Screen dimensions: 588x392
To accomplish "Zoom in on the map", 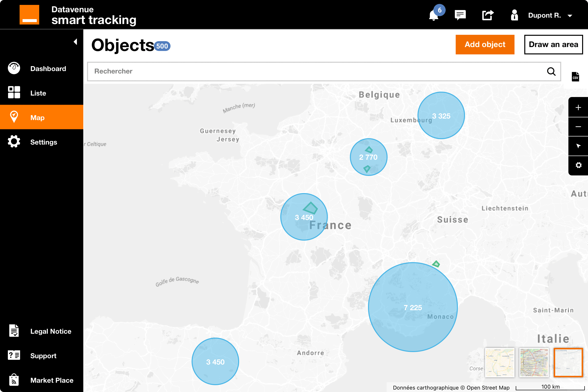I will 578,108.
